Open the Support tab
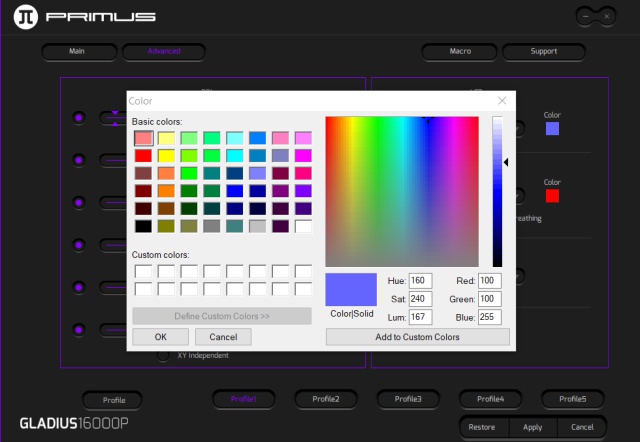The width and height of the screenshot is (640, 442). [x=544, y=51]
